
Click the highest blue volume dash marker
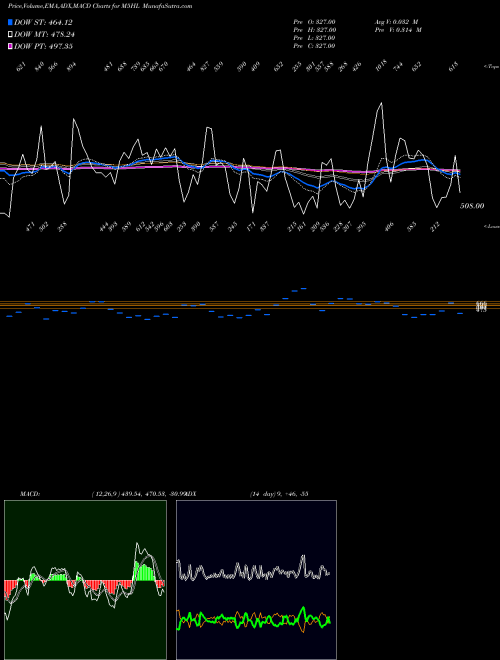click(303, 289)
